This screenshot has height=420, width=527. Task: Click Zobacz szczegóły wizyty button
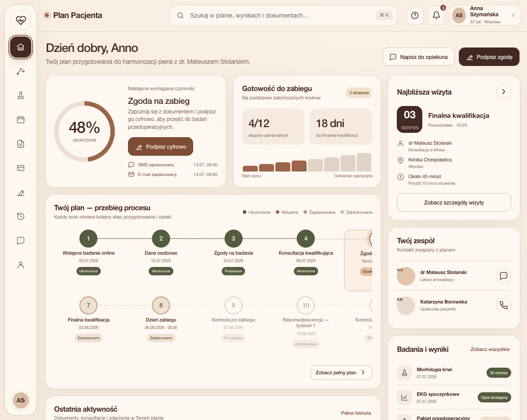click(x=454, y=202)
